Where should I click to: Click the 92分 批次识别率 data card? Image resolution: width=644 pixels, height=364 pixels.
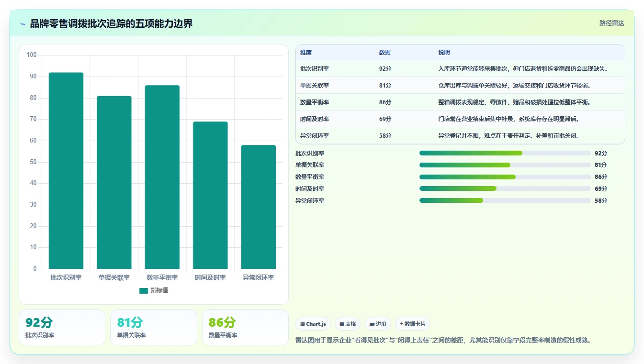tap(62, 327)
